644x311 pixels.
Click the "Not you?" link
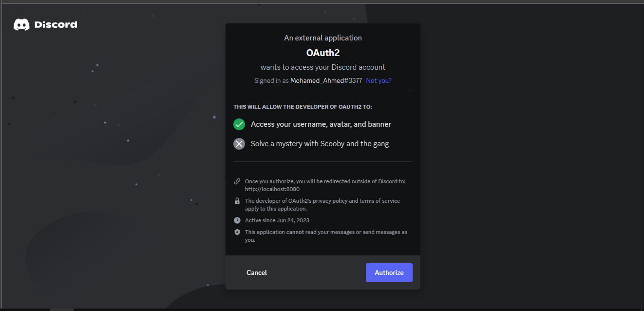[x=379, y=81]
